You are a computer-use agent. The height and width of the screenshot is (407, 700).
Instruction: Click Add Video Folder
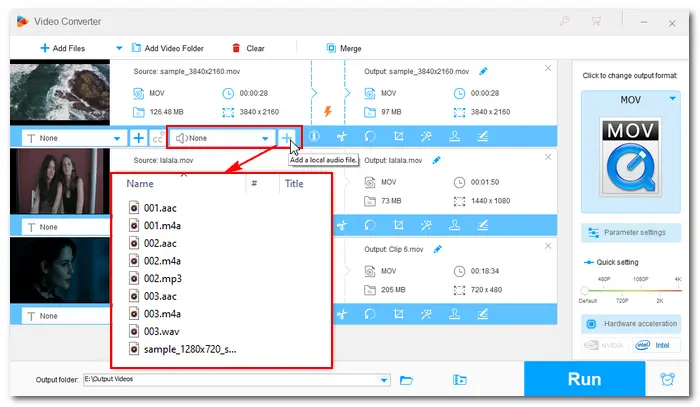point(167,48)
